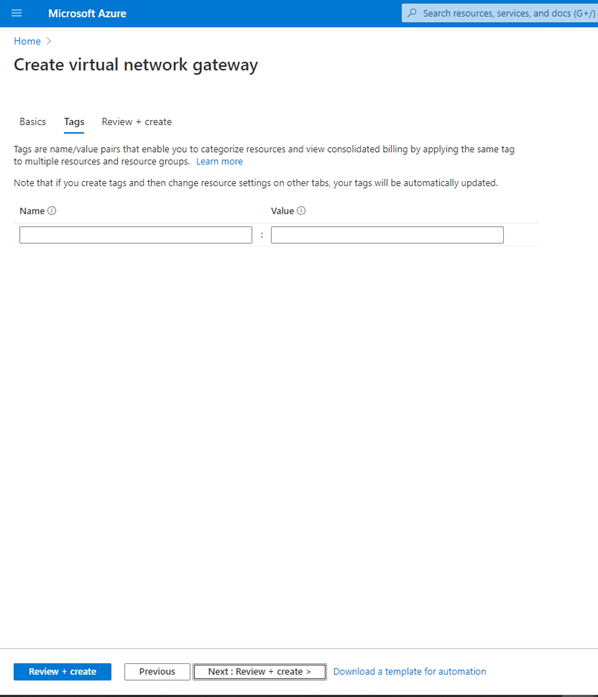Image resolution: width=598 pixels, height=697 pixels.
Task: Click the Value column header label
Action: coord(282,211)
